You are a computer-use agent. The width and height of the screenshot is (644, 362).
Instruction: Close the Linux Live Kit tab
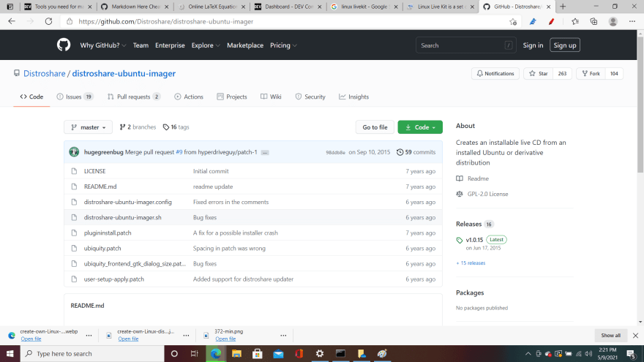[x=472, y=7]
